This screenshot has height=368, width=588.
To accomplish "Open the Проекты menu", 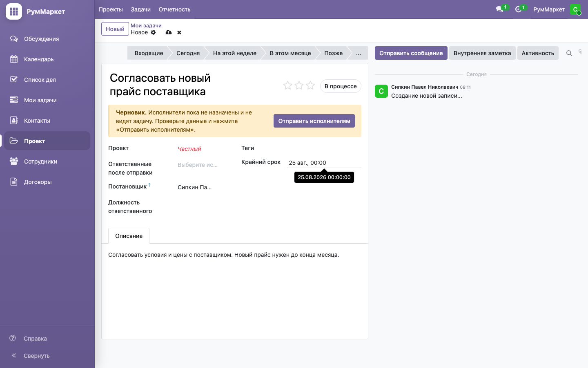I will click(x=111, y=9).
